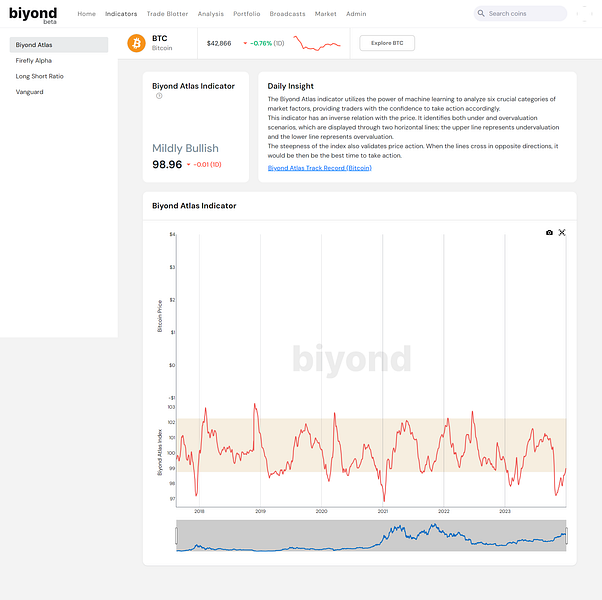Click the -0.01 (1D) index change

pyautogui.click(x=207, y=165)
